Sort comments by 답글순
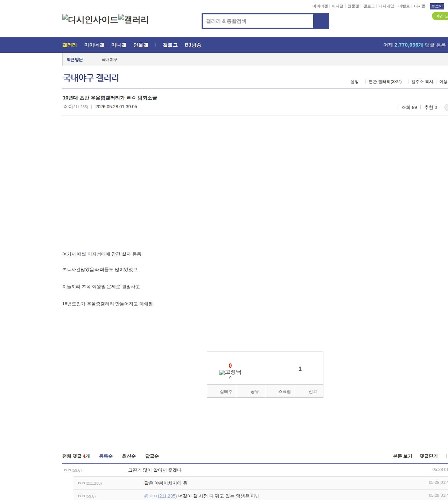The height and width of the screenshot is (500, 448). [152, 456]
